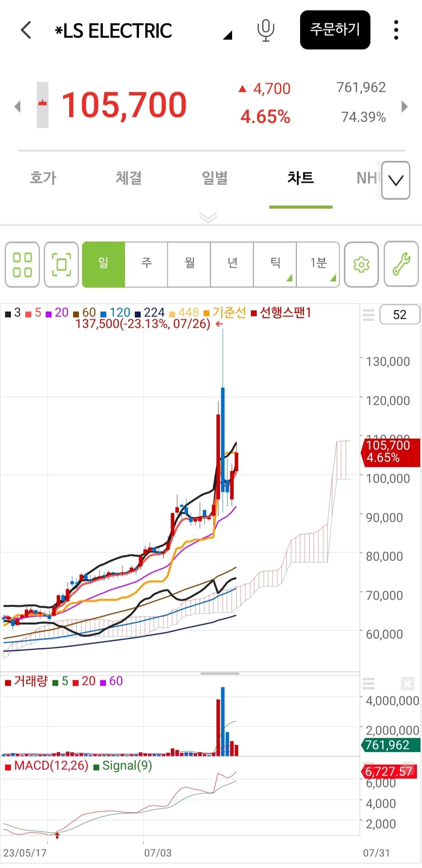422x868 pixels.
Task: Expand the tab list chevron box
Action: tap(395, 180)
